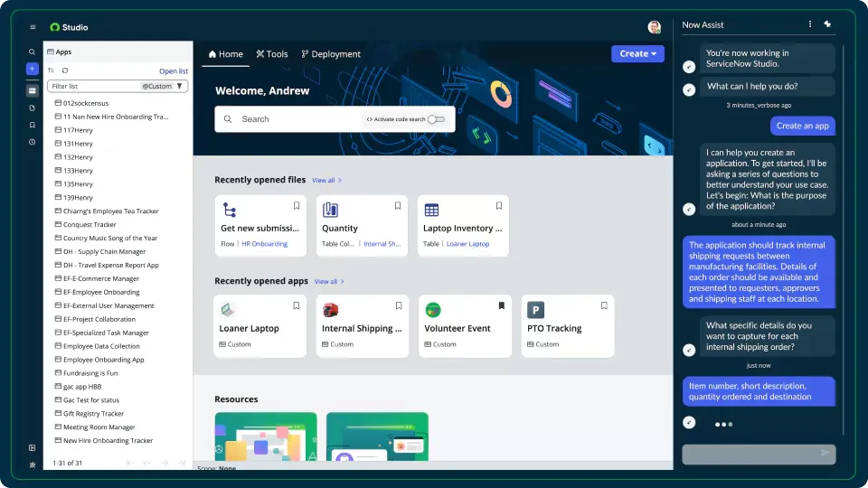This screenshot has height=488, width=868.
Task: Select 139Henry in Apps list
Action: [x=78, y=198]
